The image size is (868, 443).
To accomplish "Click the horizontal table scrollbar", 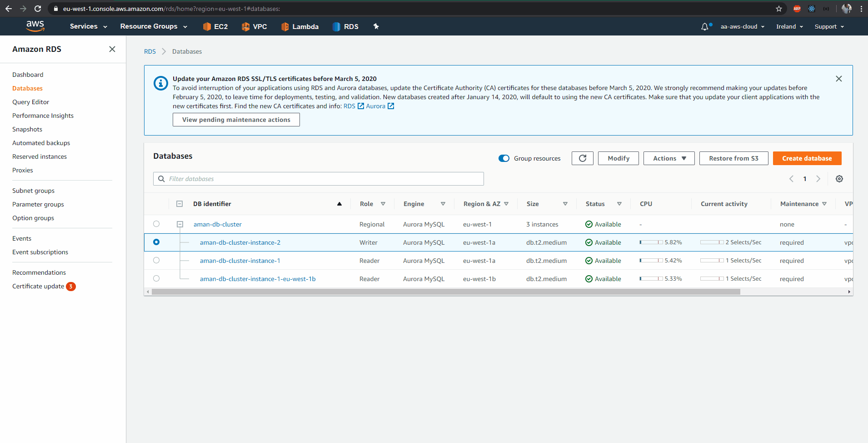I will coord(445,292).
